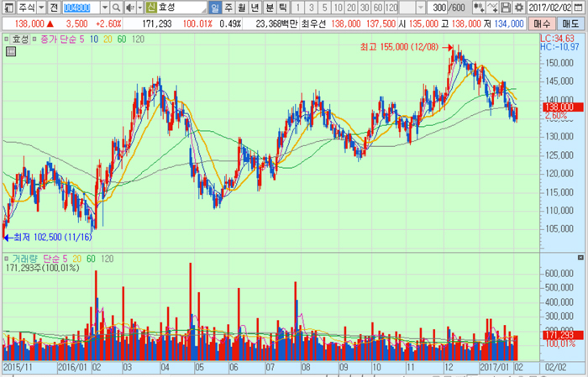588x377 pixels.
Task: Open the calendar date picker icon
Action: [x=581, y=7]
